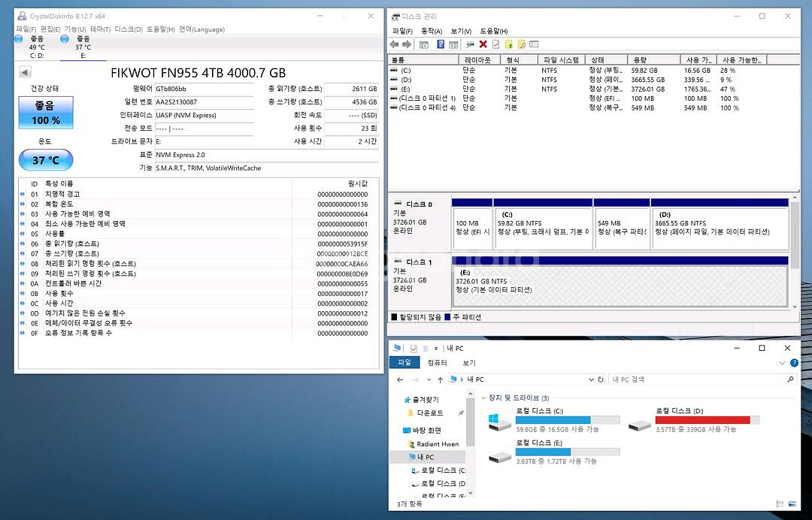The image size is (812, 520).
Task: Click the pin icon beside 다운로드 in Explorer
Action: pyautogui.click(x=461, y=413)
